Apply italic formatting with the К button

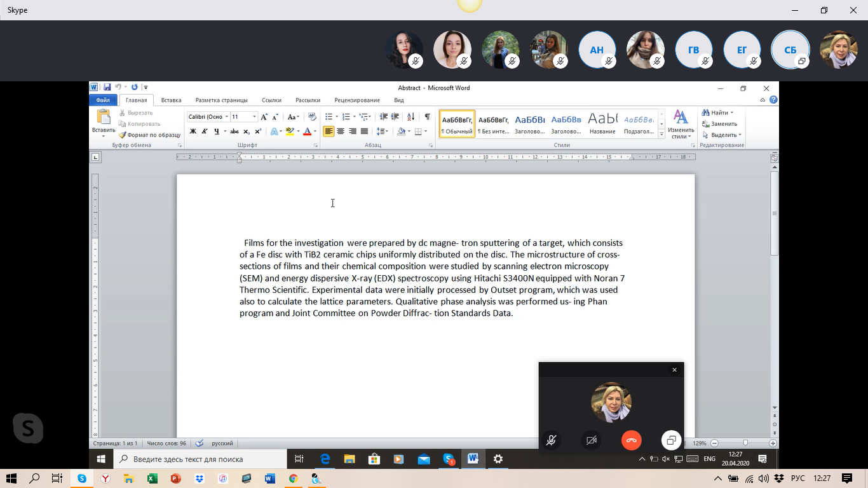[205, 132]
